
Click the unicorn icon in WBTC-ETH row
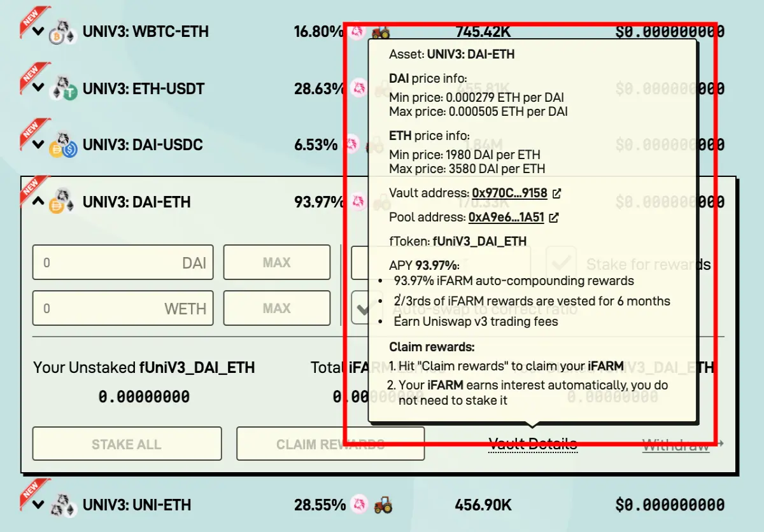click(x=357, y=31)
